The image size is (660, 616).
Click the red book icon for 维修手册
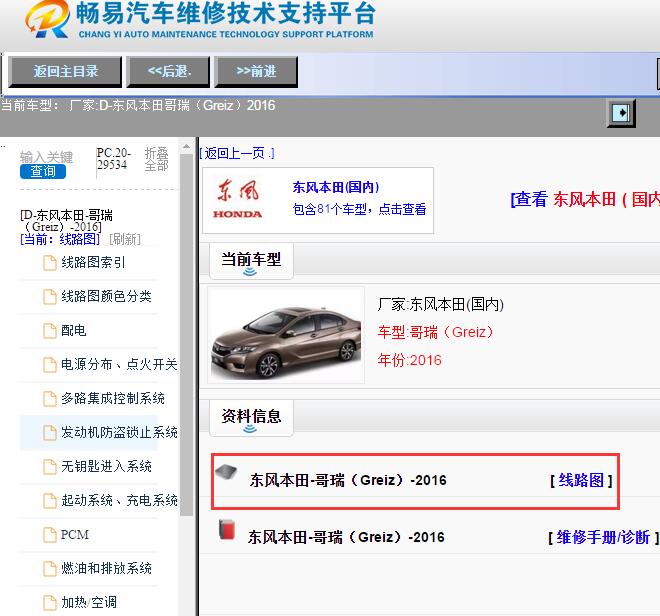[227, 530]
